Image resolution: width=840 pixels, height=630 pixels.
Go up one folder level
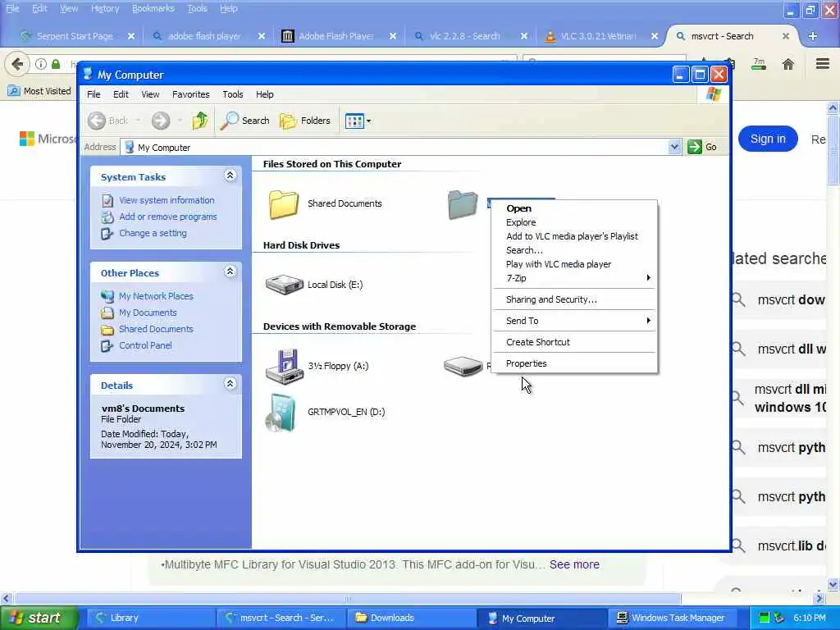(x=200, y=121)
